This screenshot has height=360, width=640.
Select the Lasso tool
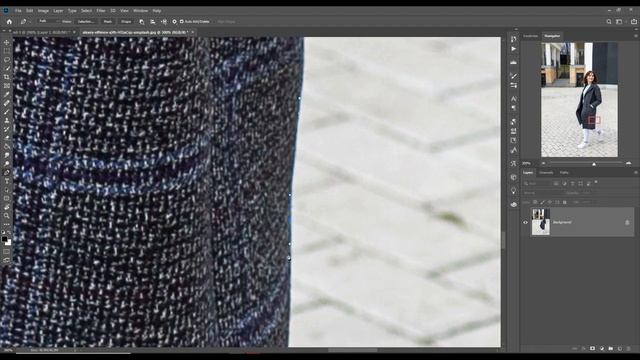(x=7, y=60)
